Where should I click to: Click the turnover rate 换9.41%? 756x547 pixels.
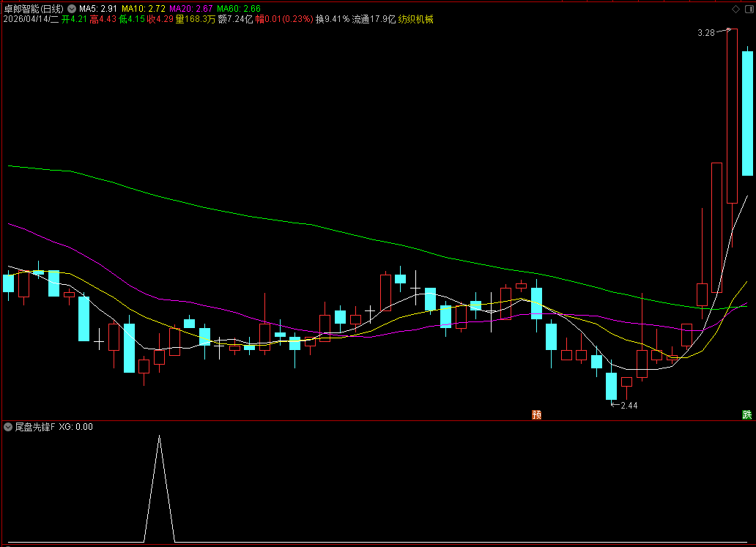(x=333, y=19)
